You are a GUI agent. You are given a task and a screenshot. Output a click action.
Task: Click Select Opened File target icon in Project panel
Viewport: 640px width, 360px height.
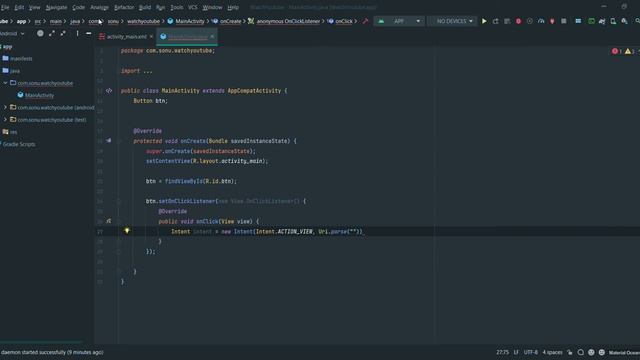tap(40, 33)
